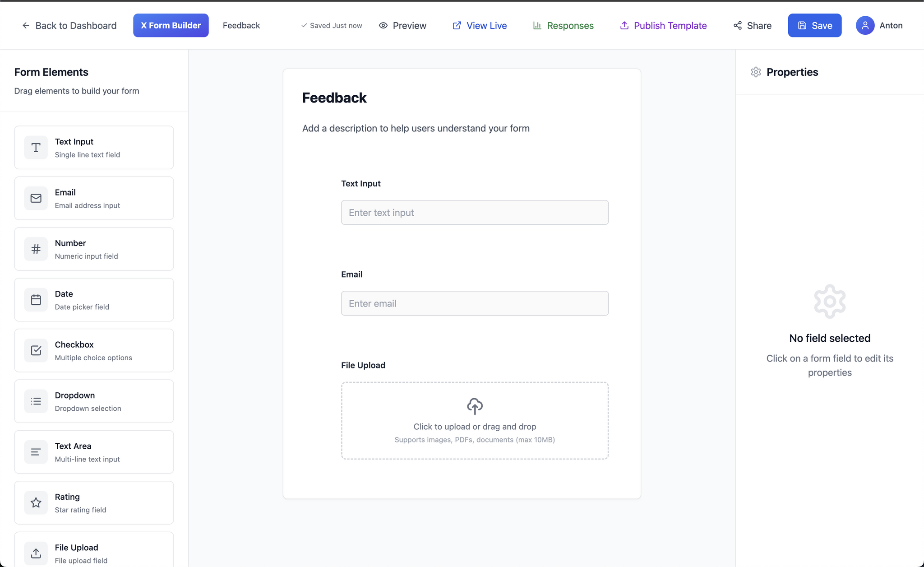Click the cloud upload icon in form

point(475,406)
